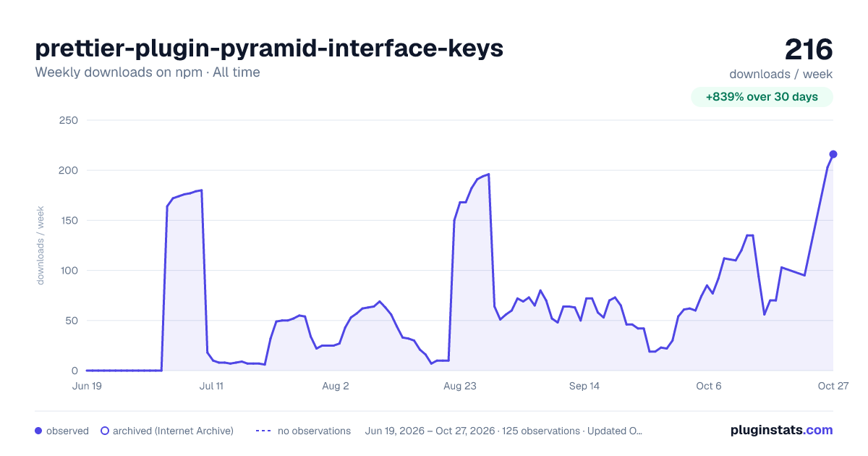Click the Jul 11 x-axis label
868x456 pixels.
[211, 386]
